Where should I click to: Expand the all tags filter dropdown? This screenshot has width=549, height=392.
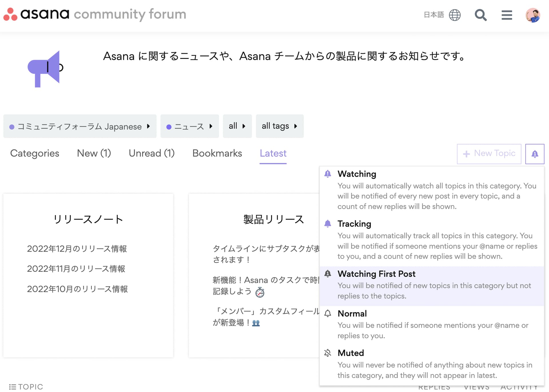[279, 126]
